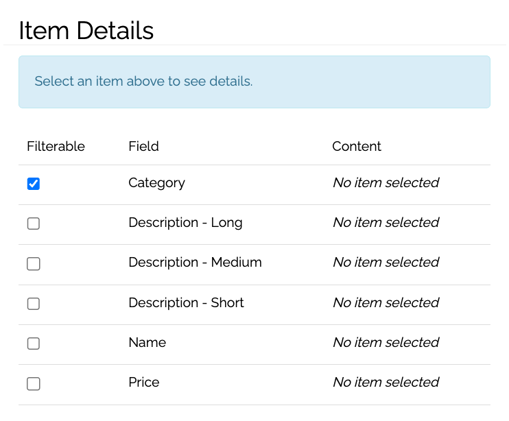509x421 pixels.
Task: Enable the Price filterable checkbox
Action: point(33,384)
